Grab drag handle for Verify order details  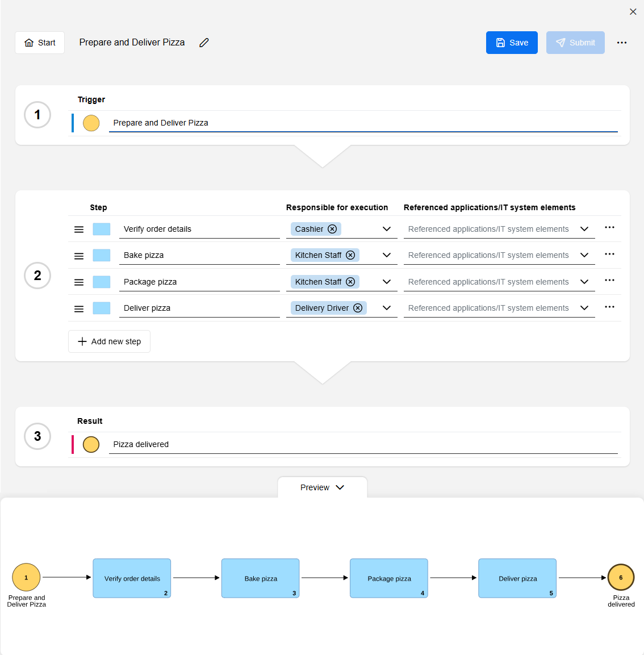[79, 230]
